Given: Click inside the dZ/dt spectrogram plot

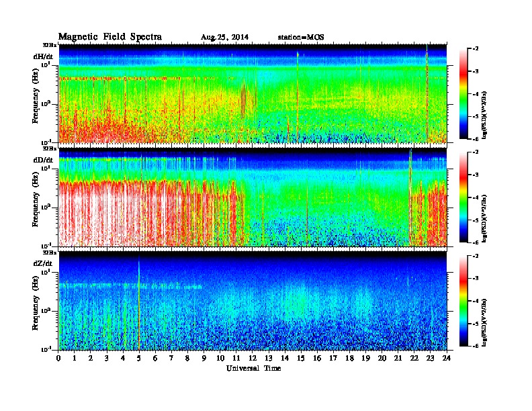Looking at the screenshot, I should pos(253,301).
